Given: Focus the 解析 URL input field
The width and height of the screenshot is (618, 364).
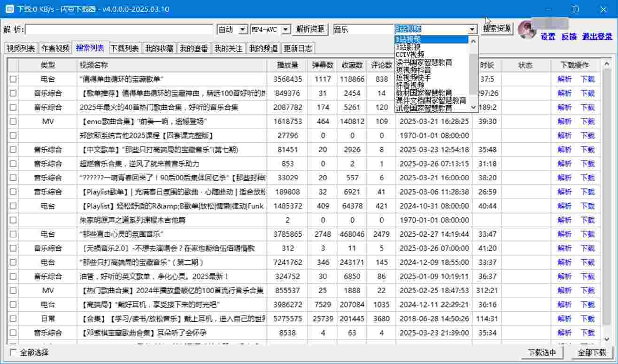Looking at the screenshot, I should [x=120, y=30].
